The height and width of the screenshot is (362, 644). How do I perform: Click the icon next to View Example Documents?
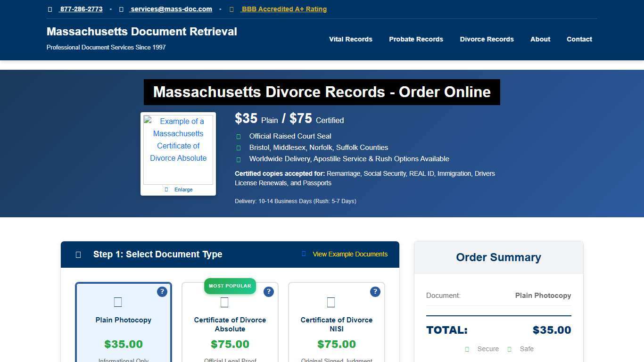(x=303, y=254)
